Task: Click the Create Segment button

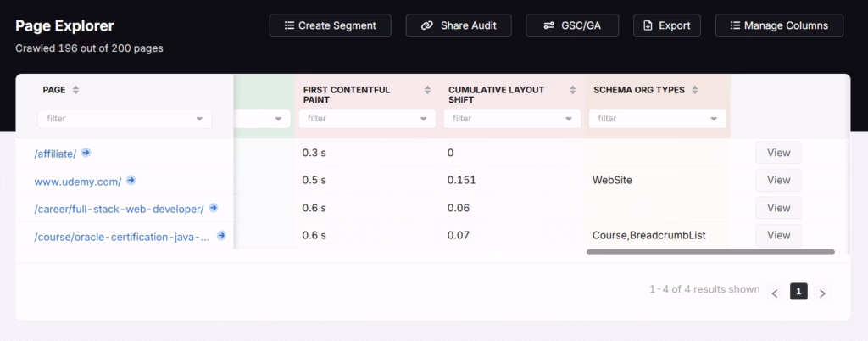Action: (330, 25)
